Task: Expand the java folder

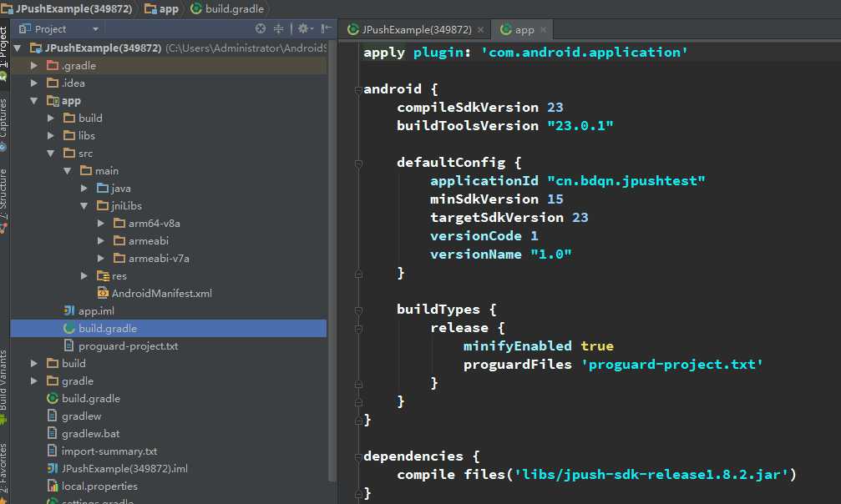Action: [84, 189]
